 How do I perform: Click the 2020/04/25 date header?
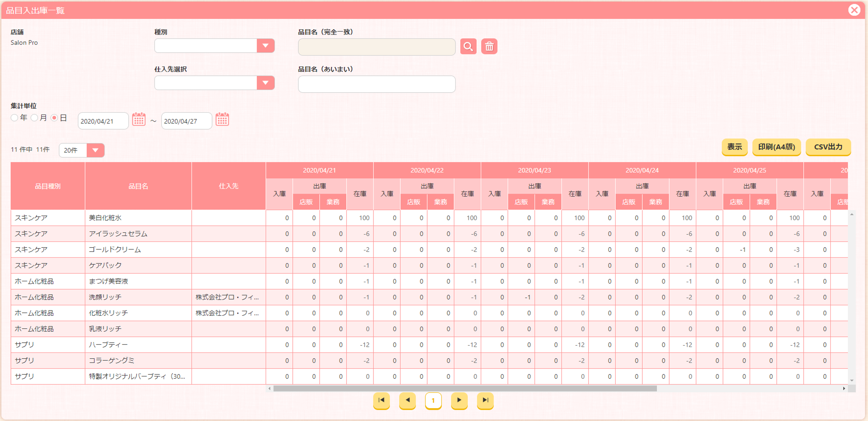750,170
